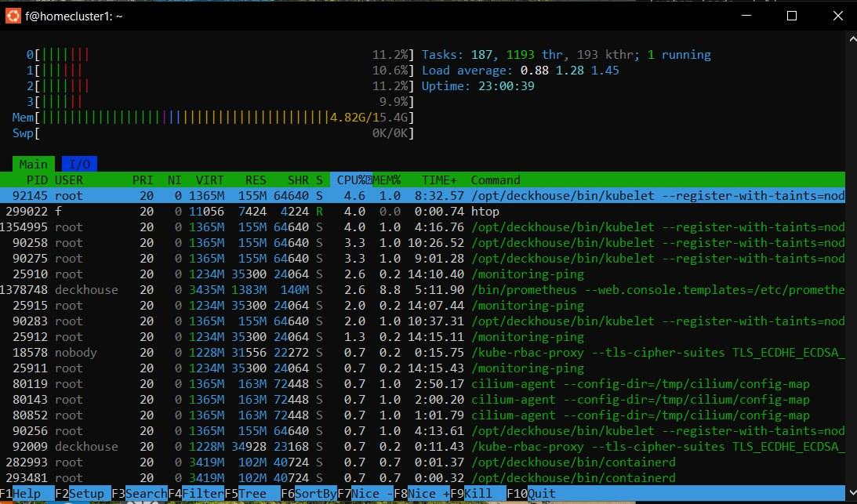The image size is (857, 504).
Task: Select the prometheus process PID 1378748
Action: point(423,290)
